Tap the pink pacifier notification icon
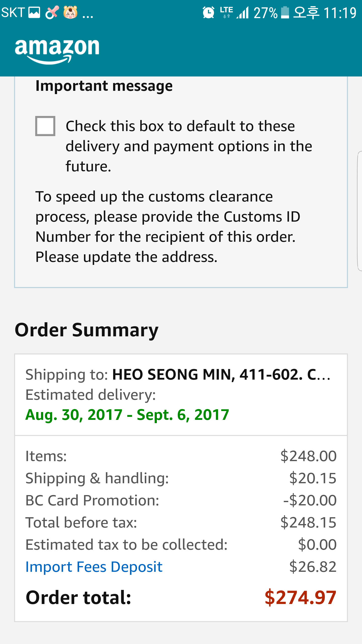 click(x=52, y=13)
